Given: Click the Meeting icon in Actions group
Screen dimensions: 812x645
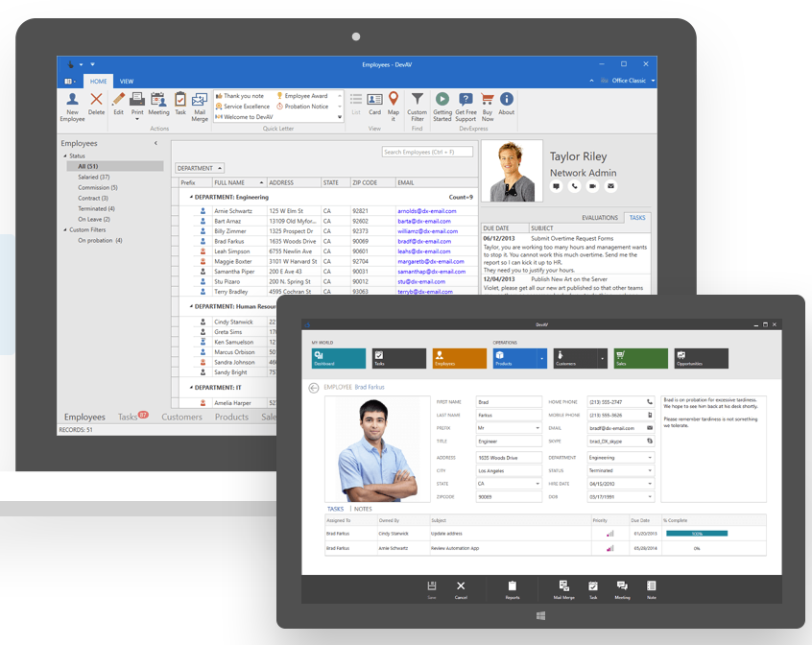Looking at the screenshot, I should [x=158, y=99].
